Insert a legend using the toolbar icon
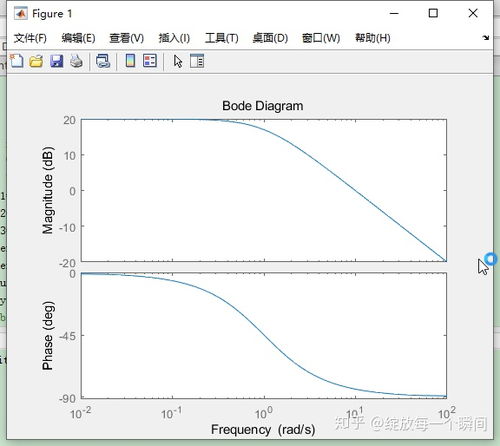 [x=150, y=61]
